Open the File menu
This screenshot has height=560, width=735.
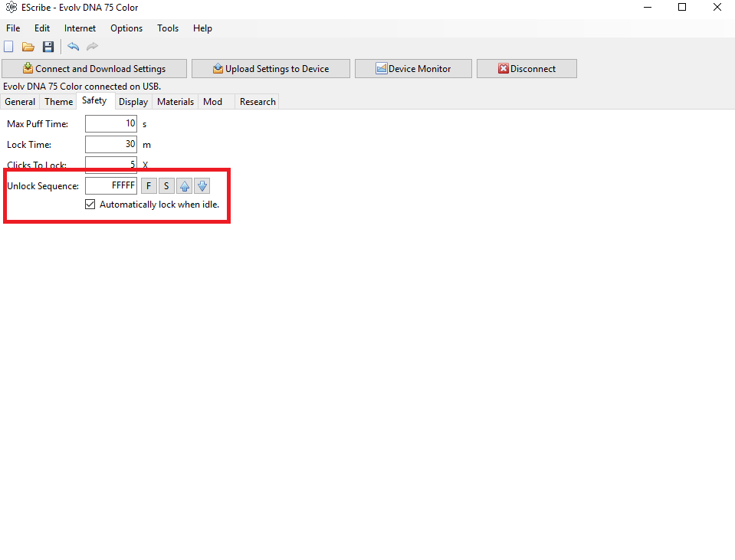coord(13,28)
